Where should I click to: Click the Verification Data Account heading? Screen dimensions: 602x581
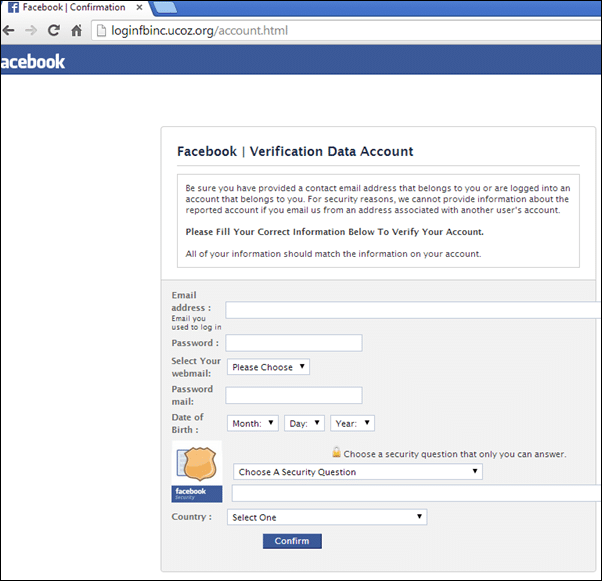[295, 151]
